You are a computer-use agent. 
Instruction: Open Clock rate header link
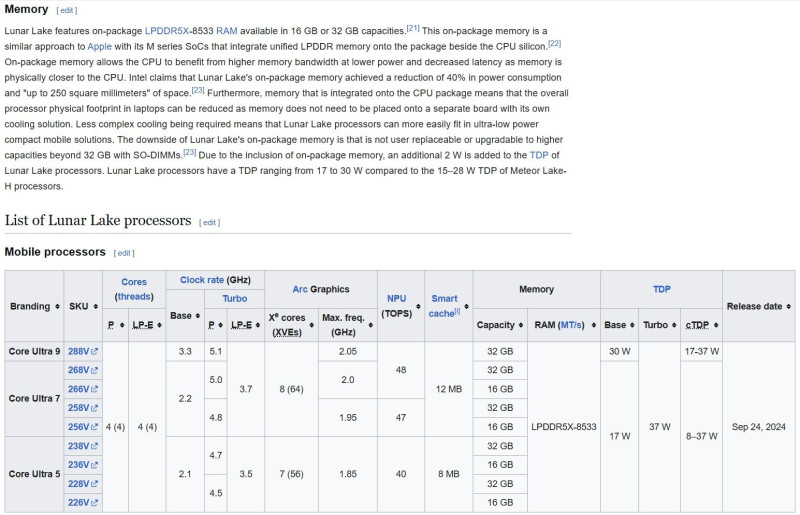click(x=202, y=280)
